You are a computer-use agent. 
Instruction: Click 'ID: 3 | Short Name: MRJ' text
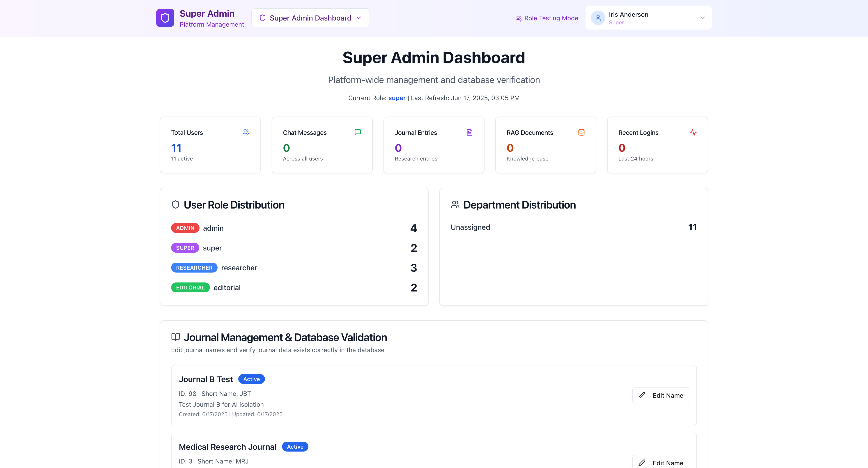coord(214,462)
